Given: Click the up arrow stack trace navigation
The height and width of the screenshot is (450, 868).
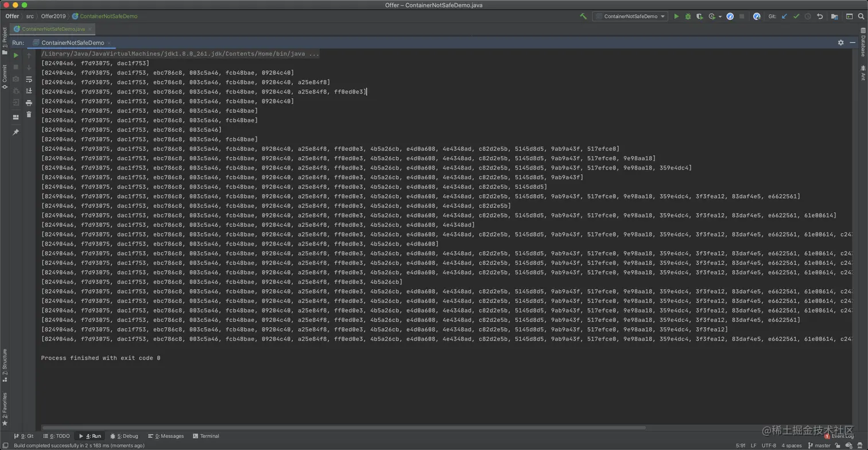Looking at the screenshot, I should pos(29,56).
